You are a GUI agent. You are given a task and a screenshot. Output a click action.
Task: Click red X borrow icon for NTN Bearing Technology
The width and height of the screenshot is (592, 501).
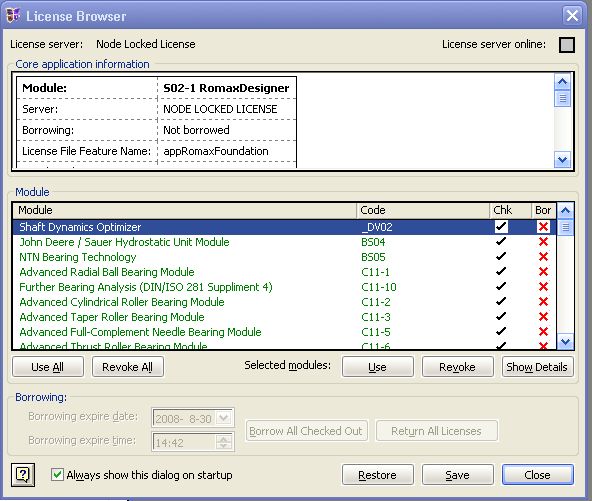tap(543, 257)
